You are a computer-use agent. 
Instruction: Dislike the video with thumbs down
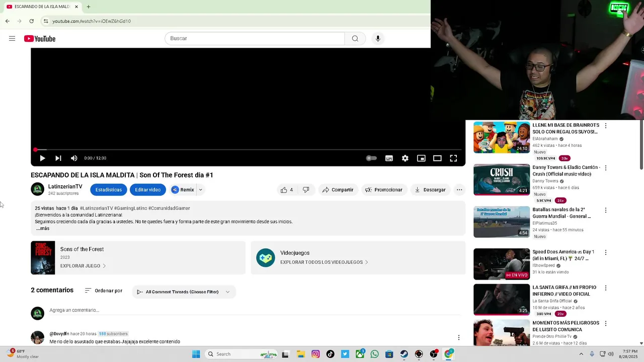(306, 190)
